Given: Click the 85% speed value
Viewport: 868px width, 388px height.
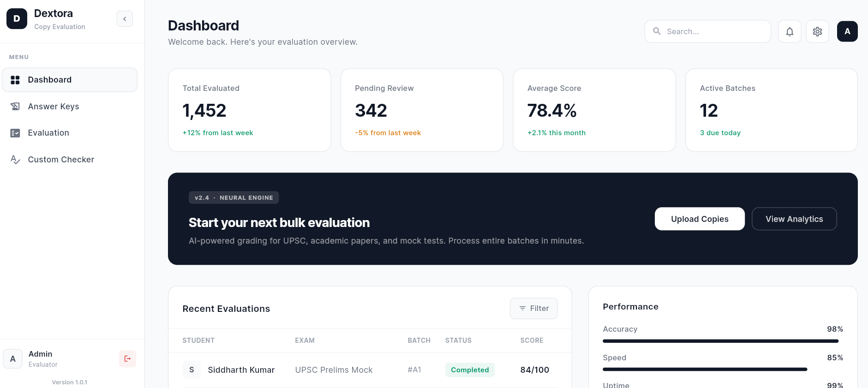Looking at the screenshot, I should (x=835, y=358).
